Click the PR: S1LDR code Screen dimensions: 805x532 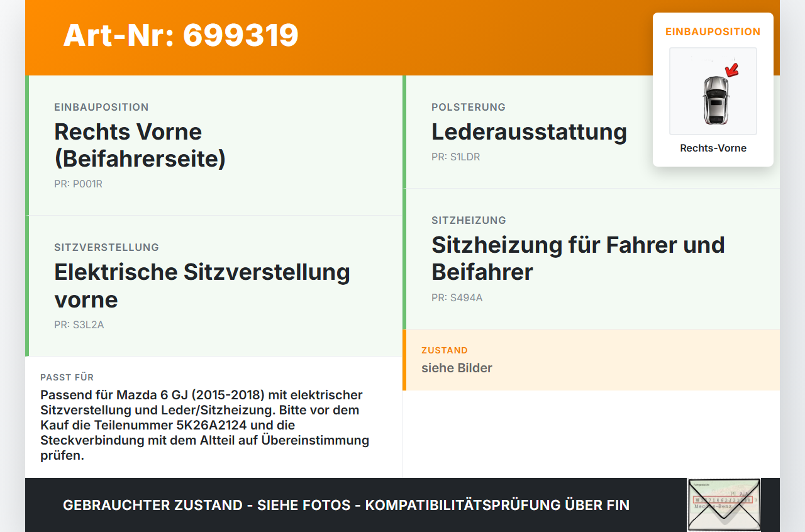pyautogui.click(x=455, y=157)
